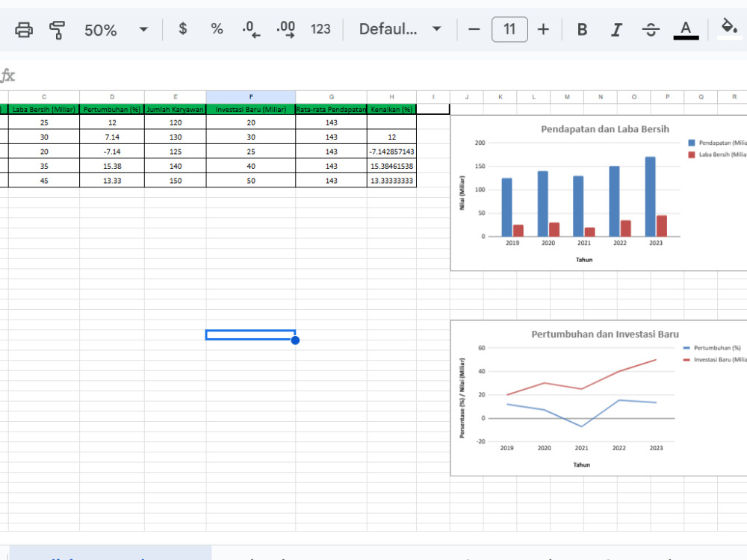This screenshot has width=747, height=560.
Task: Open the Default font dropdown
Action: 400,29
